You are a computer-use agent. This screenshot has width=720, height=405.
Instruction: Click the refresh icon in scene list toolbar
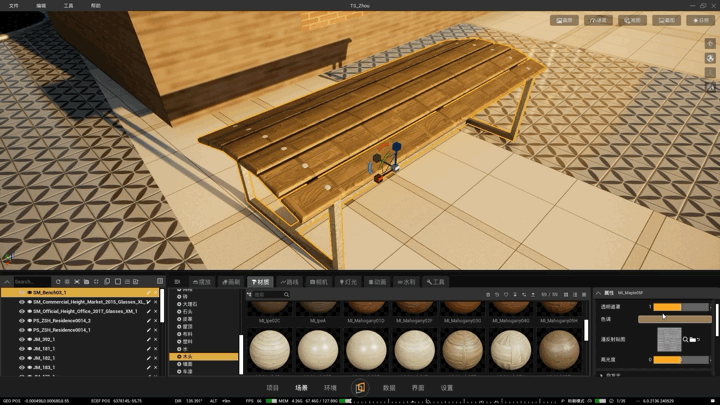click(58, 281)
